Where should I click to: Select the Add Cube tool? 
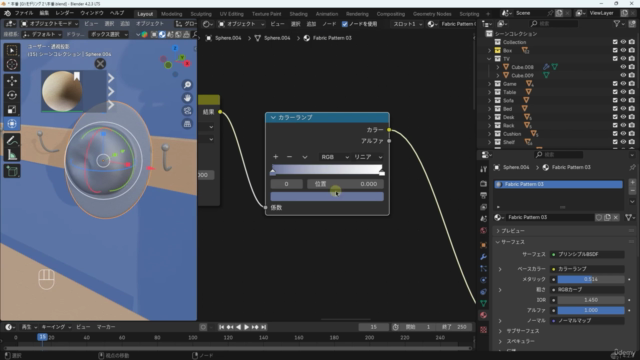12,171
